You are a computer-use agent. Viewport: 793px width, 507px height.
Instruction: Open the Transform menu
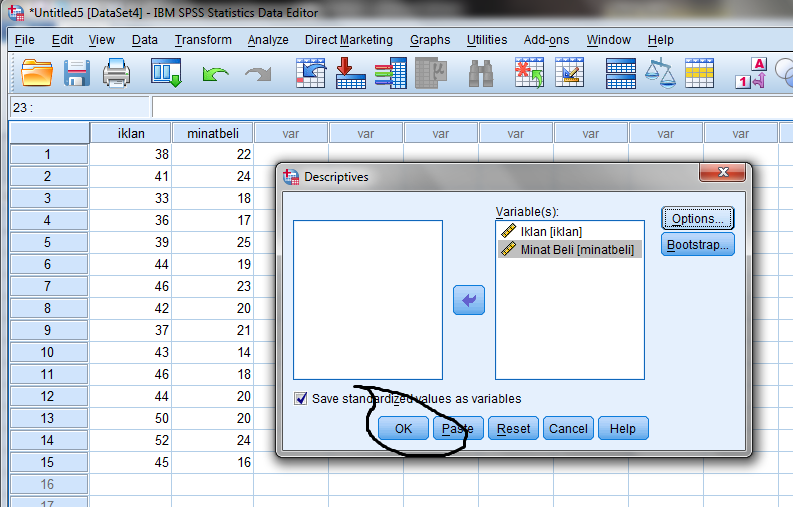click(x=203, y=39)
